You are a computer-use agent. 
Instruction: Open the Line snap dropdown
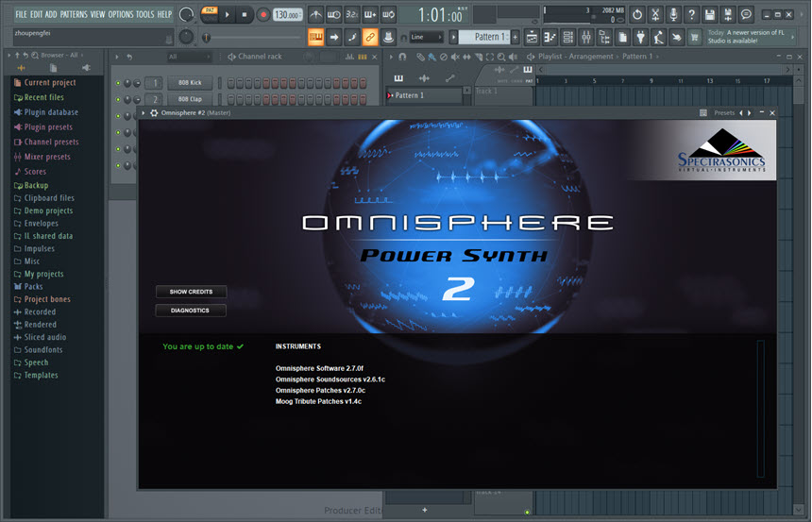[x=427, y=37]
